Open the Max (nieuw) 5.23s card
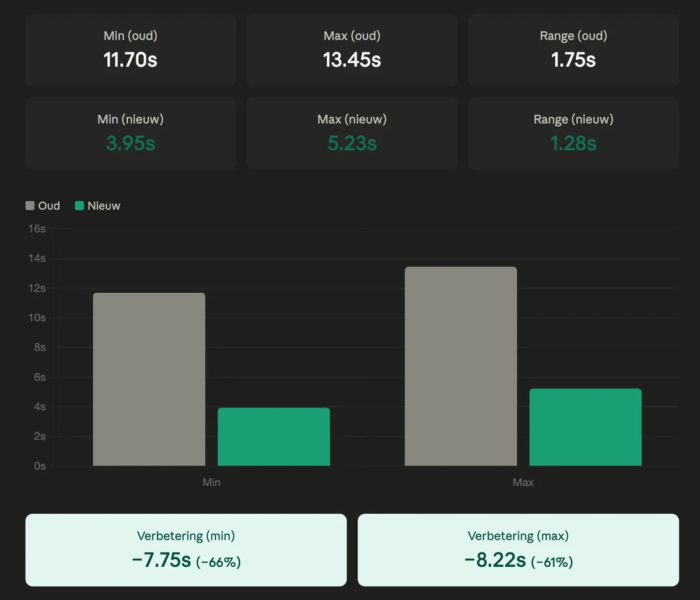 (x=352, y=134)
